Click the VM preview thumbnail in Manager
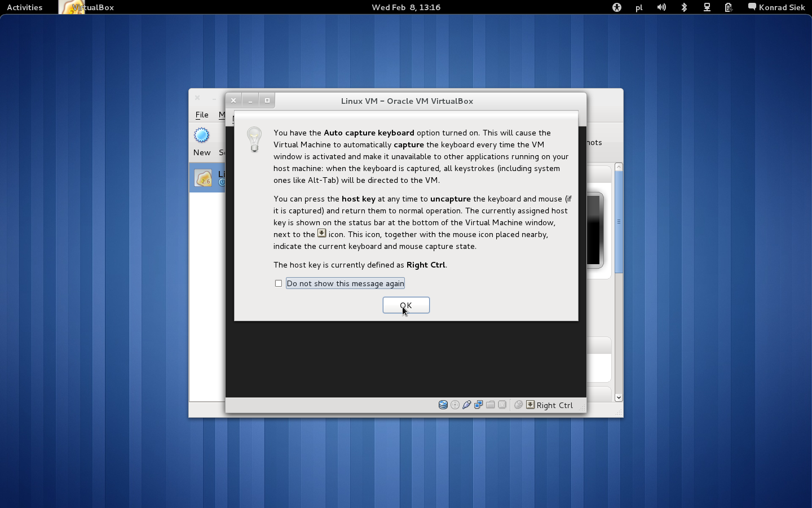Viewport: 812px width, 508px height. pos(595,230)
